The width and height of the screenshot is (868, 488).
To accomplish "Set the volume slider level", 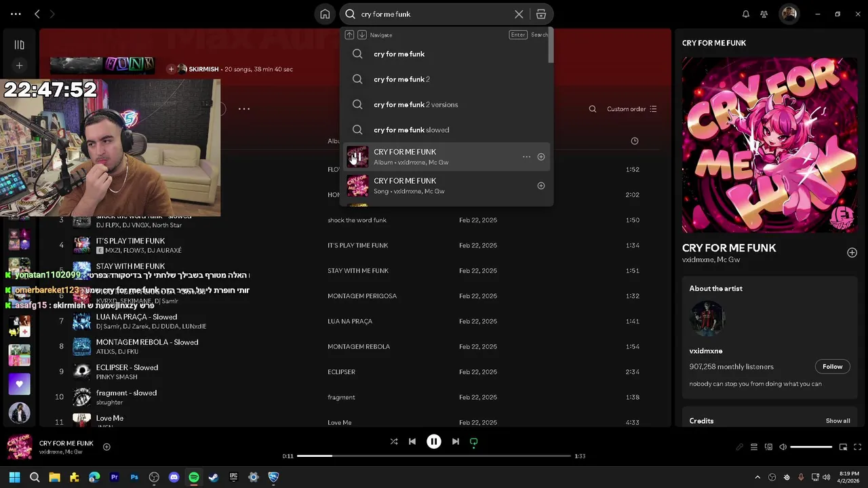I will click(x=811, y=447).
